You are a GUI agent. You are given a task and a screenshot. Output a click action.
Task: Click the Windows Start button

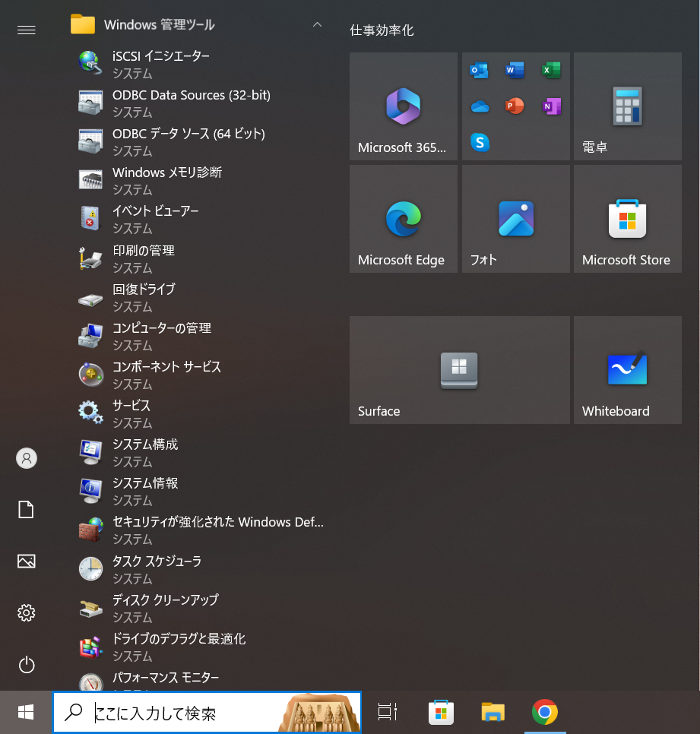click(x=26, y=713)
